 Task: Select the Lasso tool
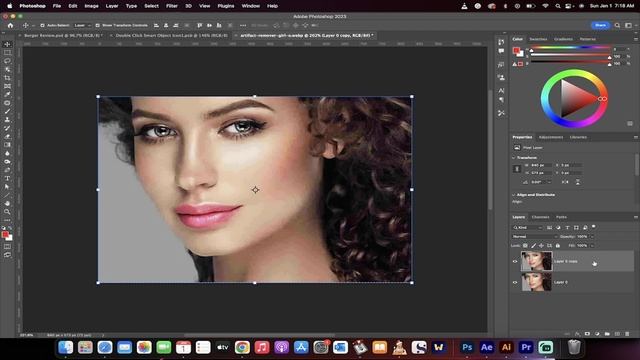pos(7,61)
